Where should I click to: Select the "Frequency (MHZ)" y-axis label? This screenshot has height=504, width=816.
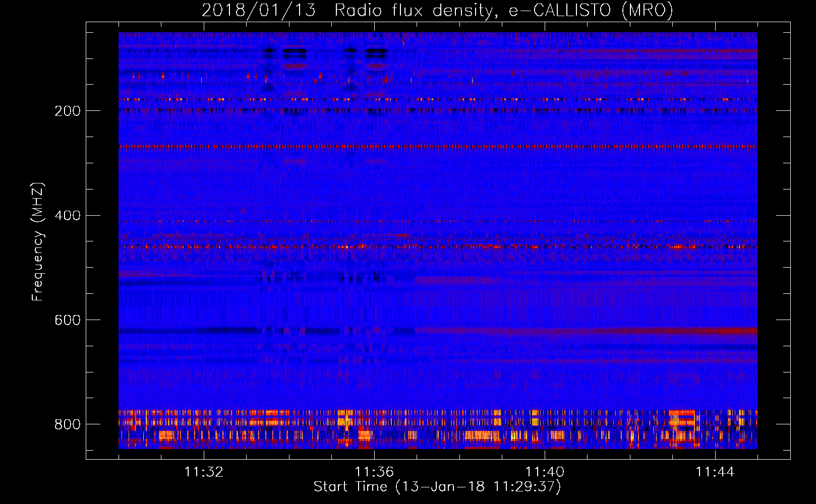(x=38, y=241)
